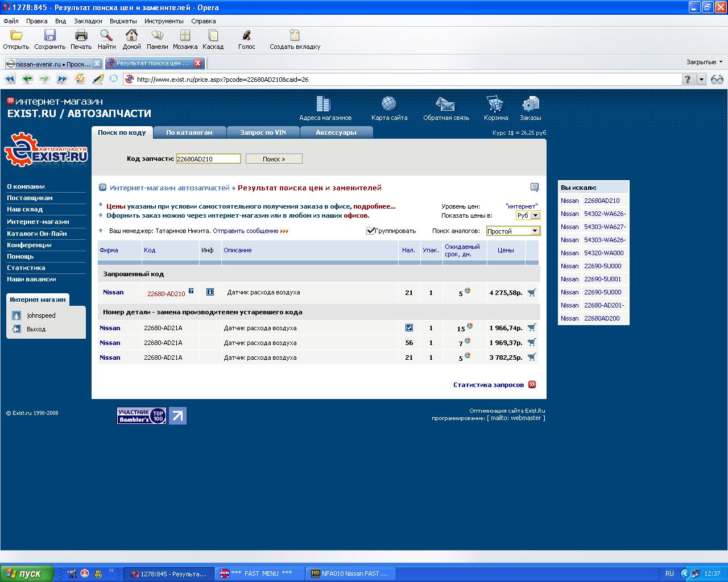Close the Результат поиска цен tab
Viewport: 728px width, 582px height.
[198, 63]
